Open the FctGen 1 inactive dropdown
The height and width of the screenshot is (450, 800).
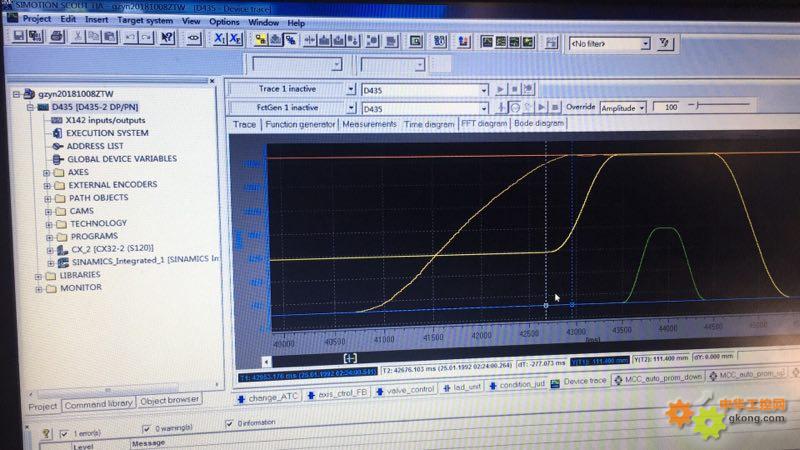(351, 108)
